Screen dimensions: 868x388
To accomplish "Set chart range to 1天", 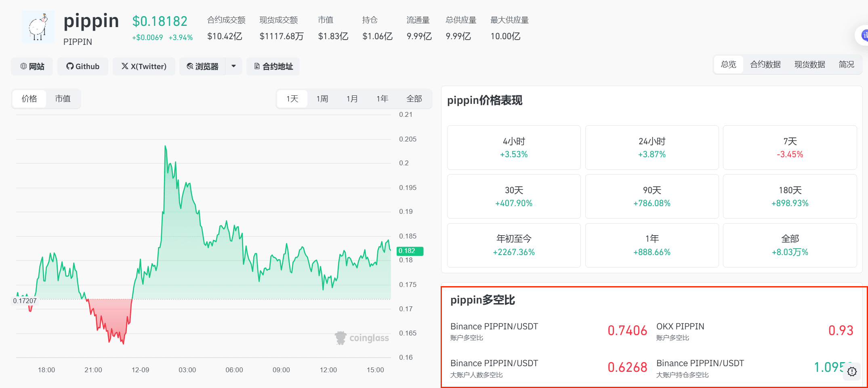I will tap(292, 99).
